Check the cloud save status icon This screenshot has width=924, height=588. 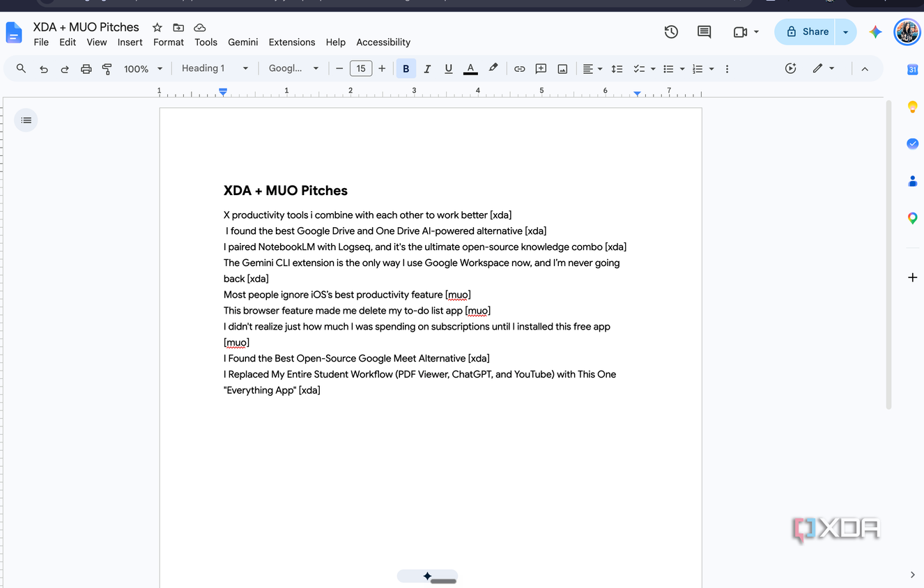tap(200, 27)
